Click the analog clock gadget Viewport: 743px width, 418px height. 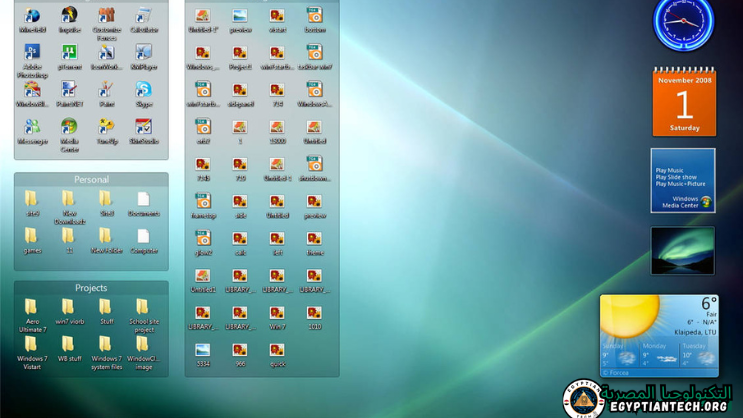click(683, 22)
